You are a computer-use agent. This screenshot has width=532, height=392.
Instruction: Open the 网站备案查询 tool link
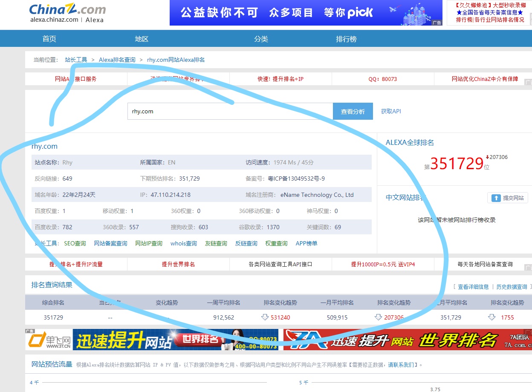coord(110,243)
